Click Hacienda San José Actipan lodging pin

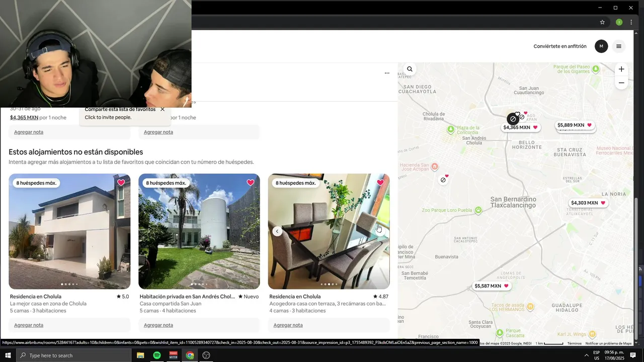pyautogui.click(x=435, y=166)
